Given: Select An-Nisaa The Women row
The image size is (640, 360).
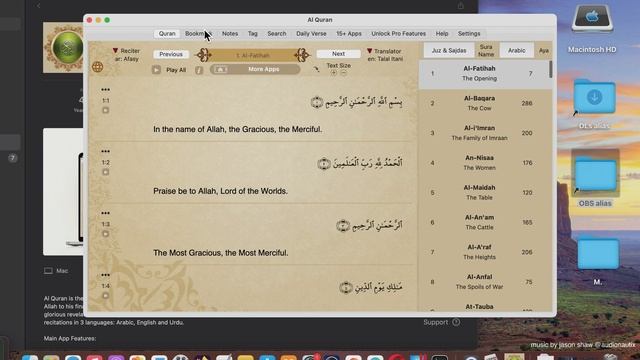Looking at the screenshot, I should pyautogui.click(x=485, y=163).
